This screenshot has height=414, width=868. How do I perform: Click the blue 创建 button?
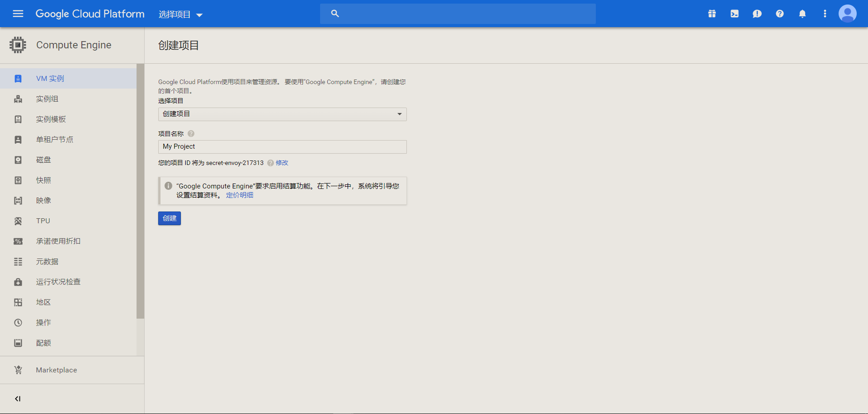pyautogui.click(x=170, y=218)
